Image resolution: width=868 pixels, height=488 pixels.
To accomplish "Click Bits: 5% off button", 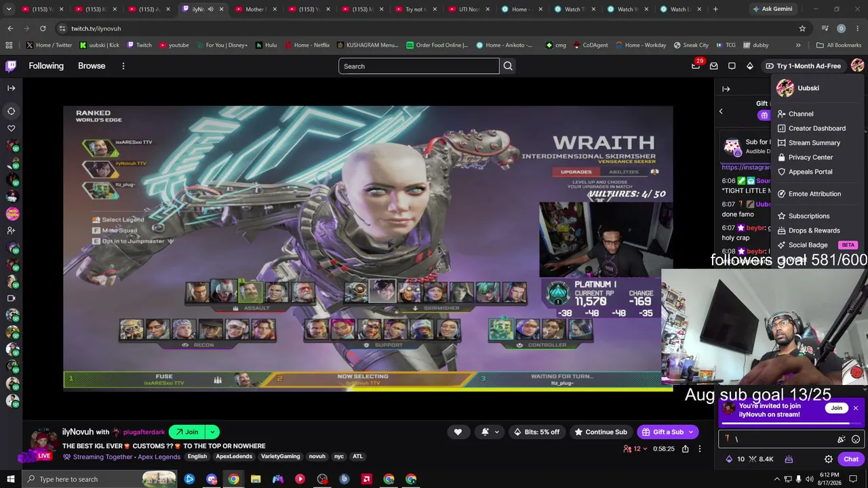I will coord(537,432).
